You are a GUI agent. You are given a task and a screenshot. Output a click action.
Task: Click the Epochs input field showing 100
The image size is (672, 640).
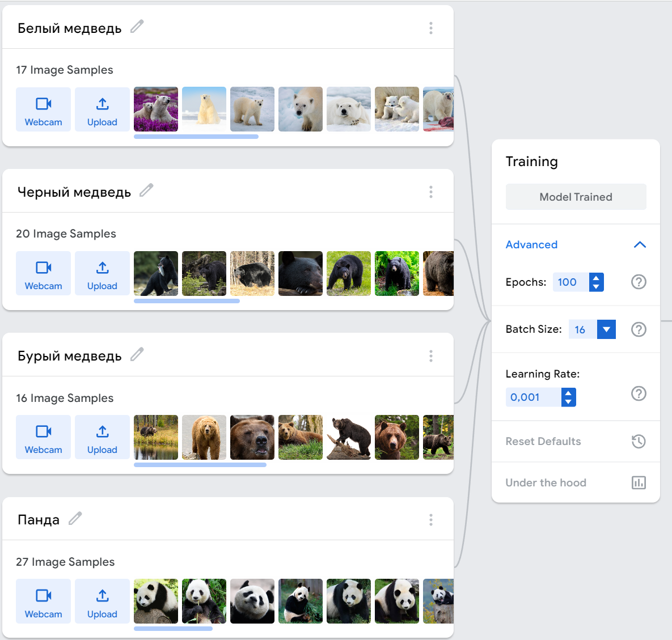click(571, 282)
